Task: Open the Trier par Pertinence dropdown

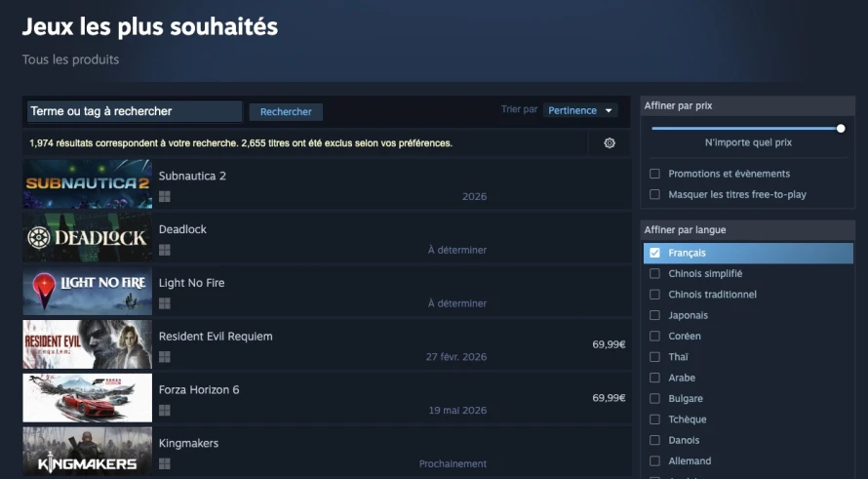Action: pyautogui.click(x=580, y=110)
